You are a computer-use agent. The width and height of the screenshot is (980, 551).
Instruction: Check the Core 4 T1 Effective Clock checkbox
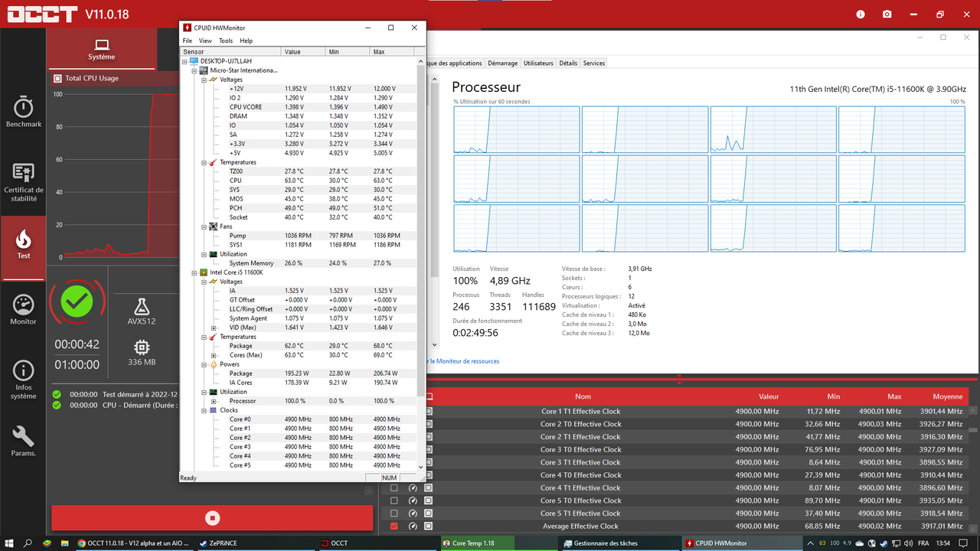394,487
